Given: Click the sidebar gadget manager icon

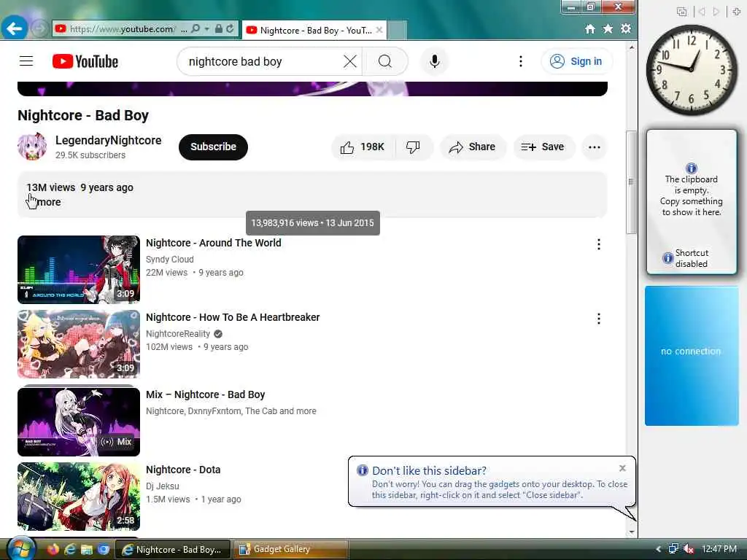Looking at the screenshot, I should [682, 12].
